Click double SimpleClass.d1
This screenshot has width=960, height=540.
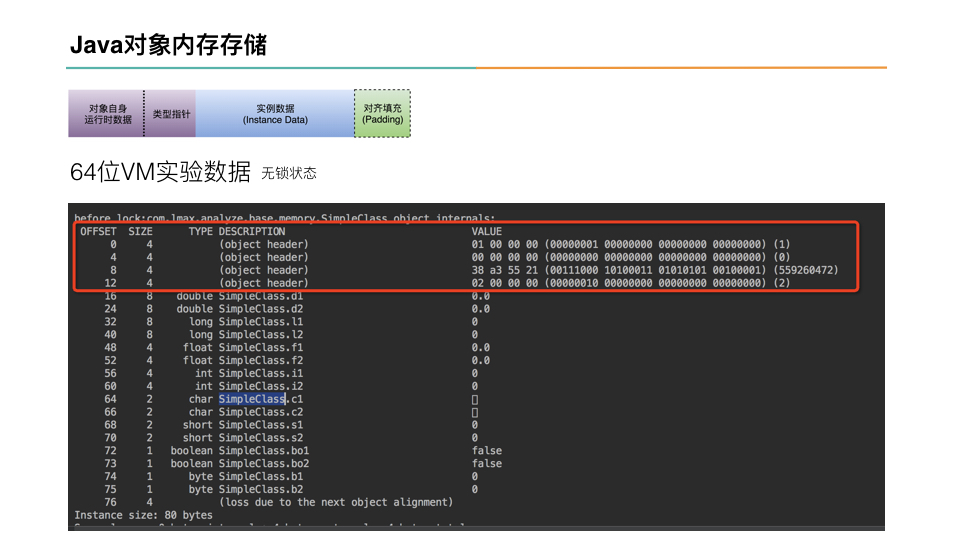point(239,296)
